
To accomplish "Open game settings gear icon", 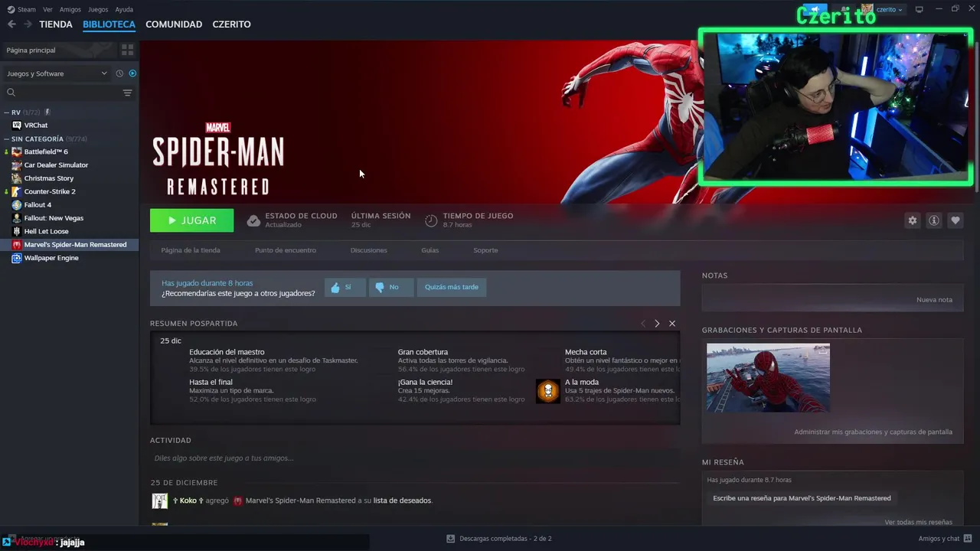I will coord(913,220).
